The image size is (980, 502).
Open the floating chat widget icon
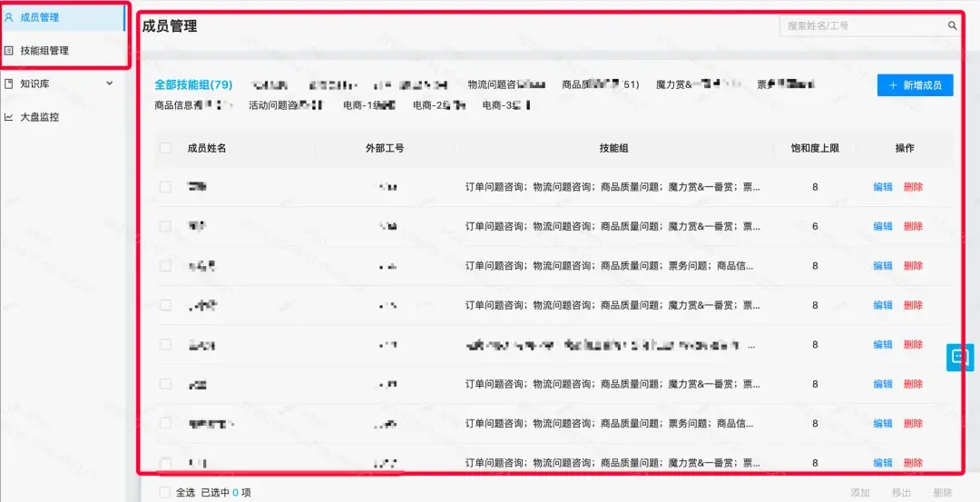tap(960, 357)
